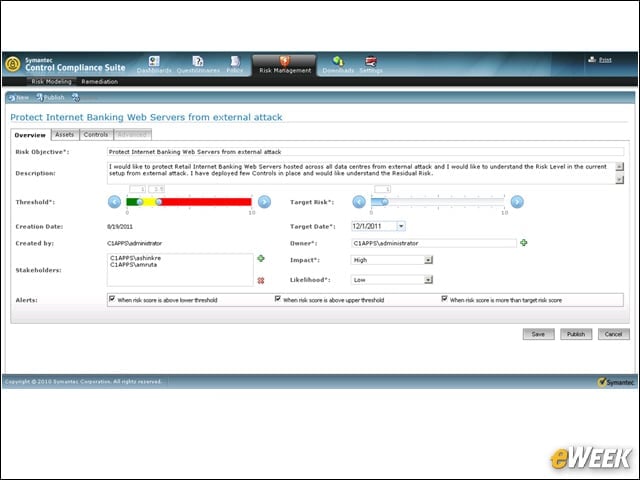This screenshot has height=480, width=640.
Task: Click the Target Risk slider handle
Action: click(384, 202)
